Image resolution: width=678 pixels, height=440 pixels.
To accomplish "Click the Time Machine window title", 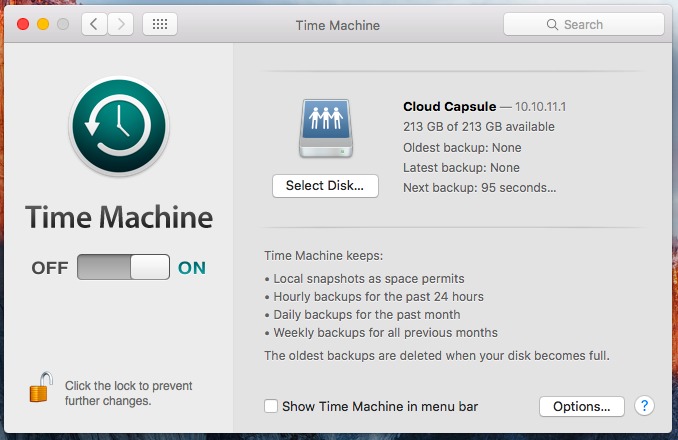I will tap(338, 25).
